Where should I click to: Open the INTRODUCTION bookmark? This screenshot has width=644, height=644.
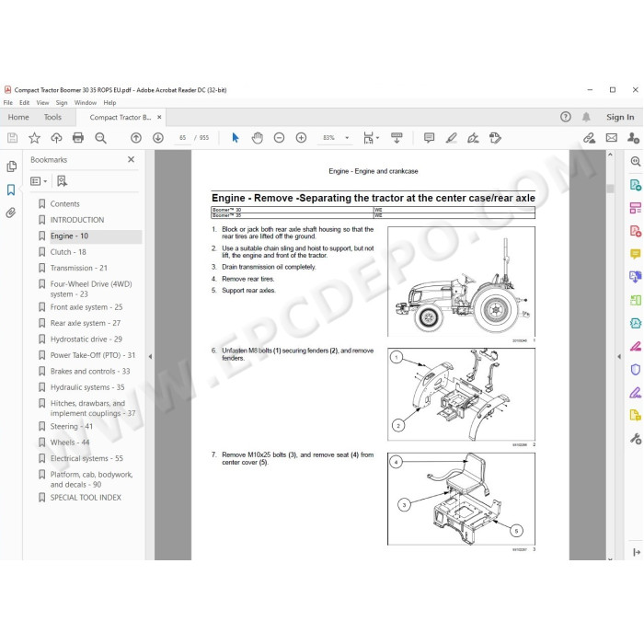tap(77, 220)
